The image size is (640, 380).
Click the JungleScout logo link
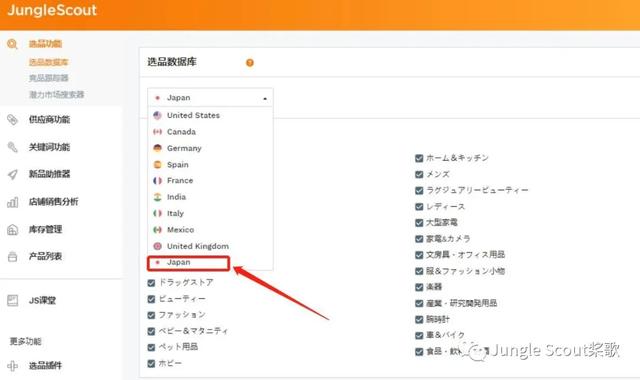tap(52, 10)
